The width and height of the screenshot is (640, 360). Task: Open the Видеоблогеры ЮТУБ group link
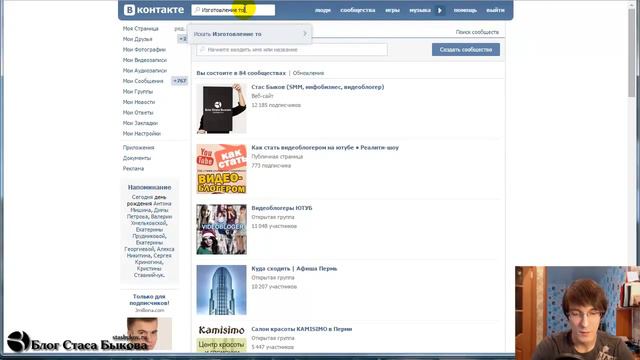pos(282,208)
